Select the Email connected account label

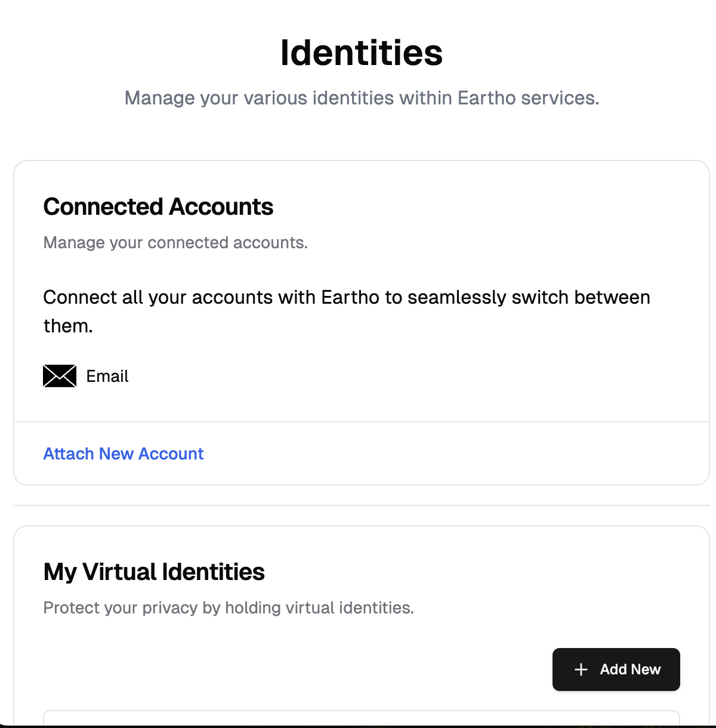click(x=107, y=376)
